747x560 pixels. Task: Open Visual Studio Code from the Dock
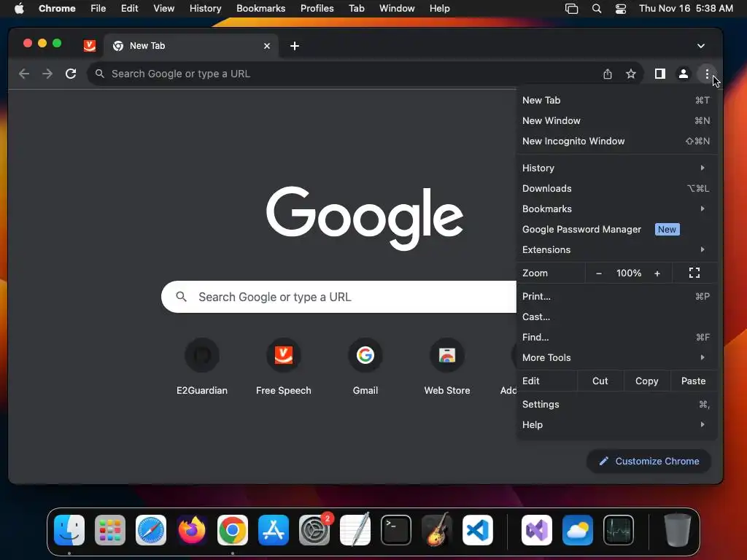tap(478, 530)
